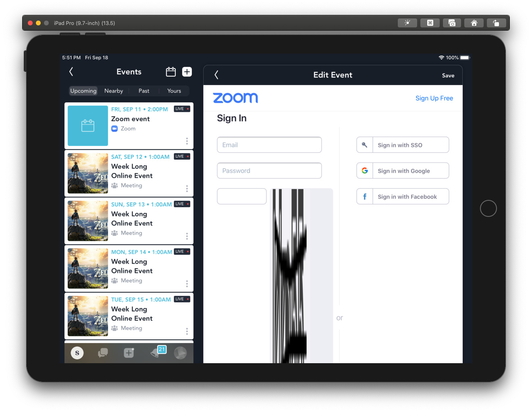Choose Sign in with SSO
The width and height of the screenshot is (532, 416).
coord(403,145)
